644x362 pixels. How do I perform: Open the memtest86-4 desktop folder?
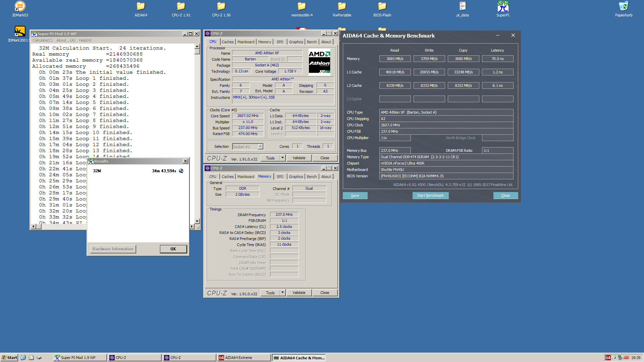click(x=302, y=9)
